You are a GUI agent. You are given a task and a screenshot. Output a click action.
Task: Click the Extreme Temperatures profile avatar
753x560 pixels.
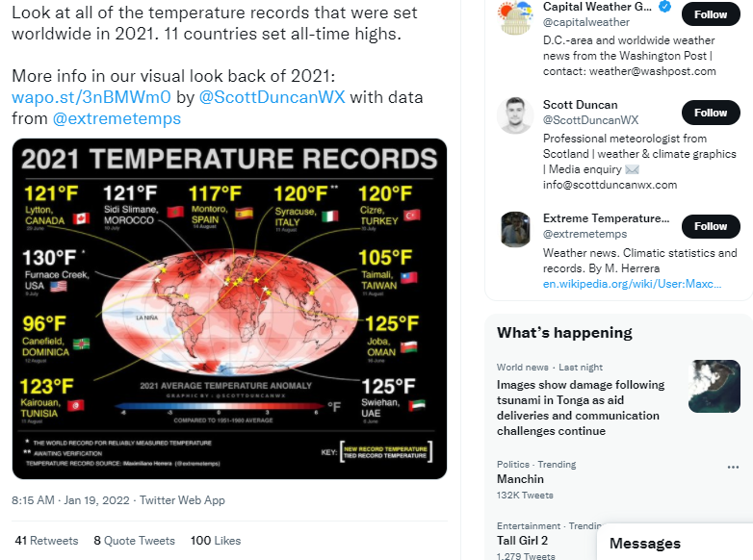click(515, 229)
